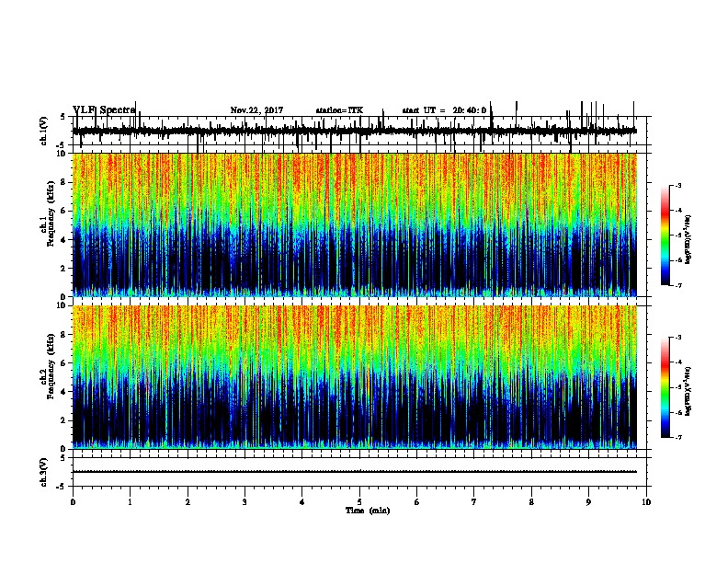728x563 pixels.
Task: Click the ch.2 spectrogram color bar
Action: 665,387
